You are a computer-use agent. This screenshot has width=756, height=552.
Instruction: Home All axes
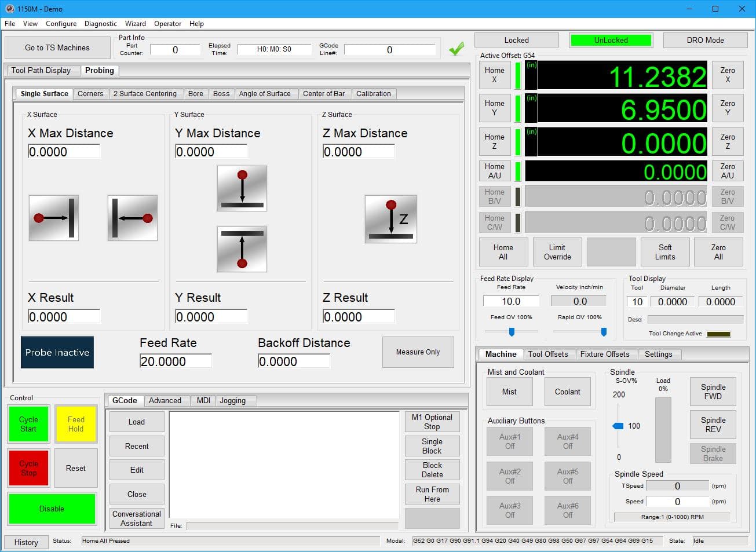(x=503, y=251)
